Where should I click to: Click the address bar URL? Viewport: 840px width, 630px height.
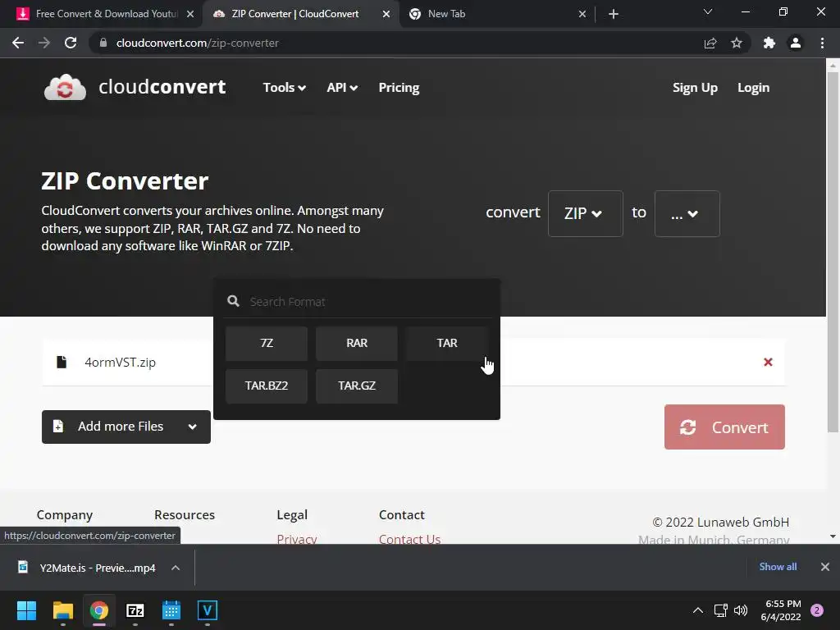click(197, 43)
